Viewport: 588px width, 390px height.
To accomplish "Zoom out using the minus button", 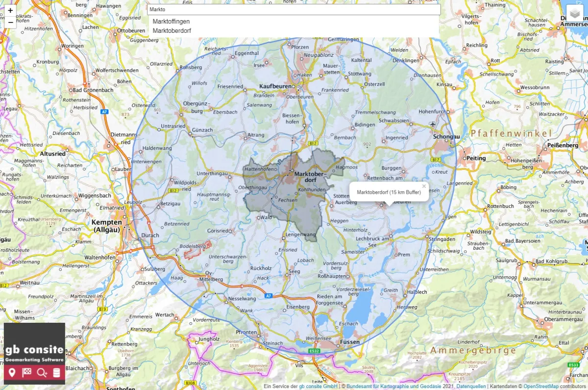I will click(10, 23).
